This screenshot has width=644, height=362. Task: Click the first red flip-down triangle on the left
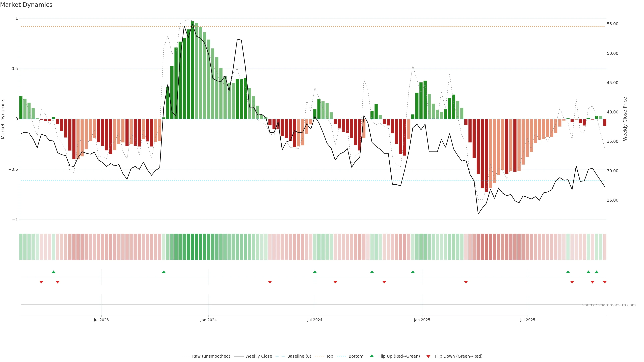click(41, 282)
